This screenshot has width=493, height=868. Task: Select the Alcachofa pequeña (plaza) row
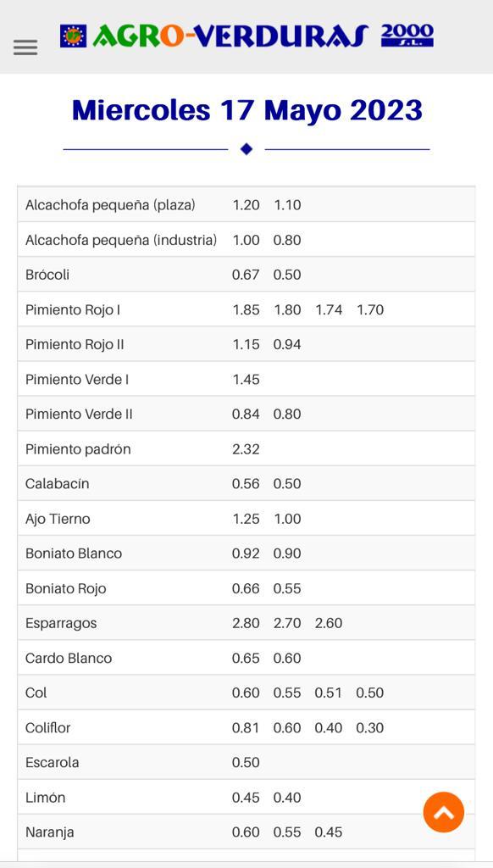(x=246, y=205)
